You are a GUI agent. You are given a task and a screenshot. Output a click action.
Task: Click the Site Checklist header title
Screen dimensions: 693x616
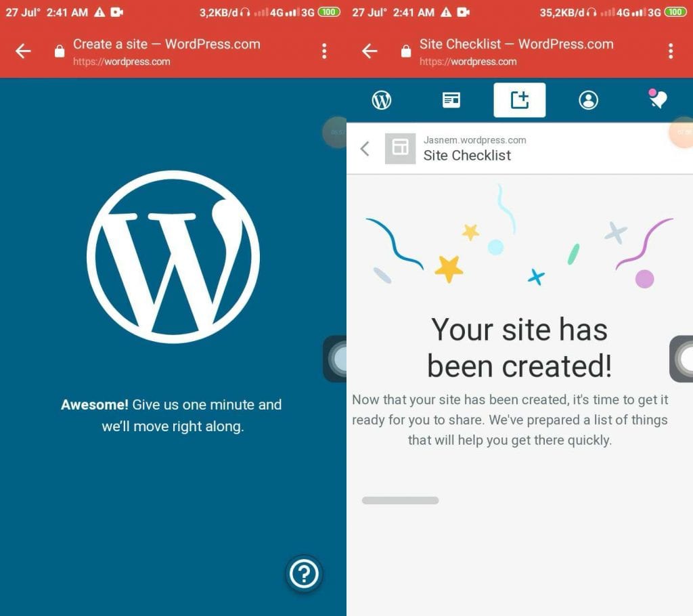(467, 155)
